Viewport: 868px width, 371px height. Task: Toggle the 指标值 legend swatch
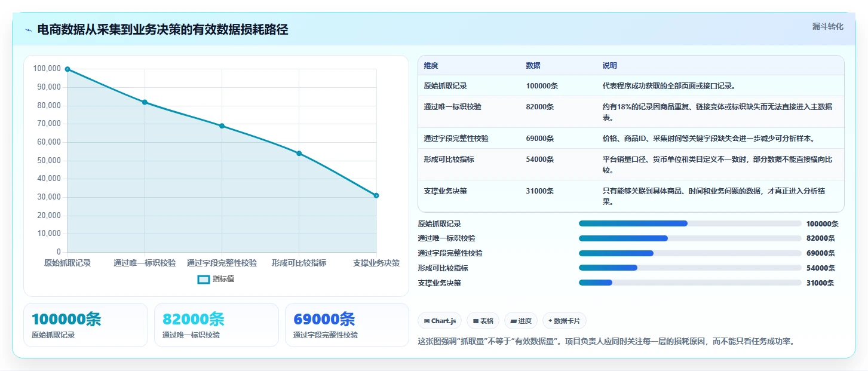(x=204, y=279)
